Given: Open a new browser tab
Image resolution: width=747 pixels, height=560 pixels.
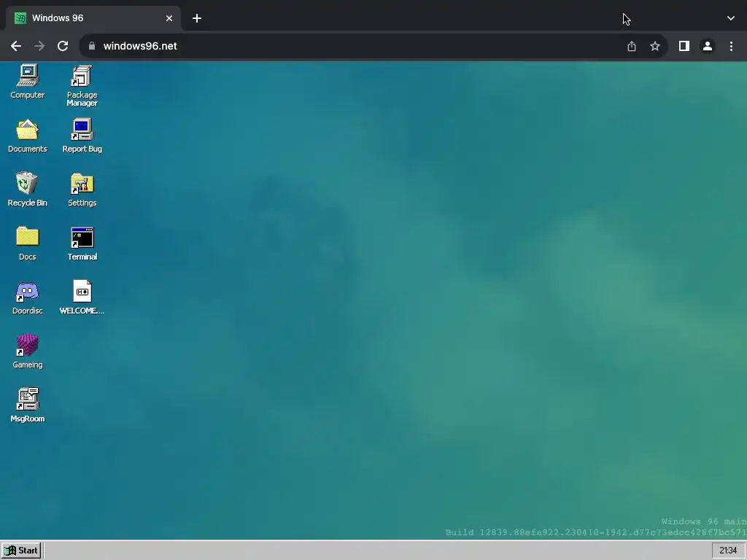Looking at the screenshot, I should (197, 18).
